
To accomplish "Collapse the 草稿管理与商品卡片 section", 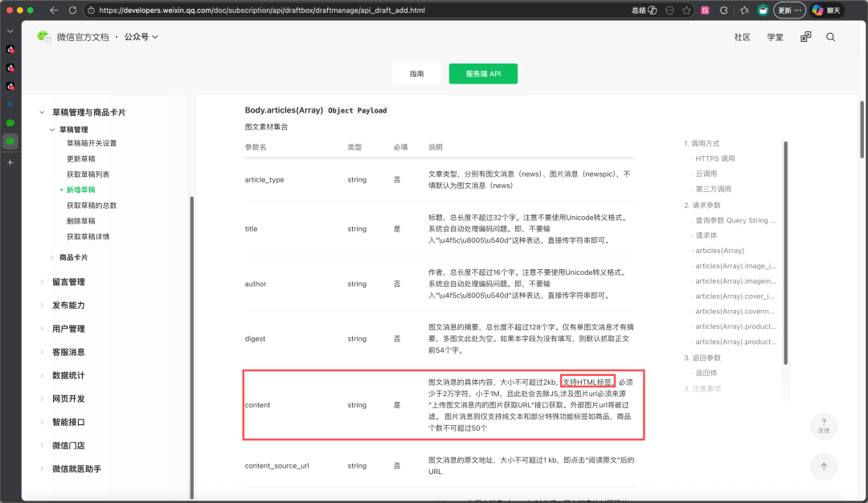I will click(x=42, y=112).
